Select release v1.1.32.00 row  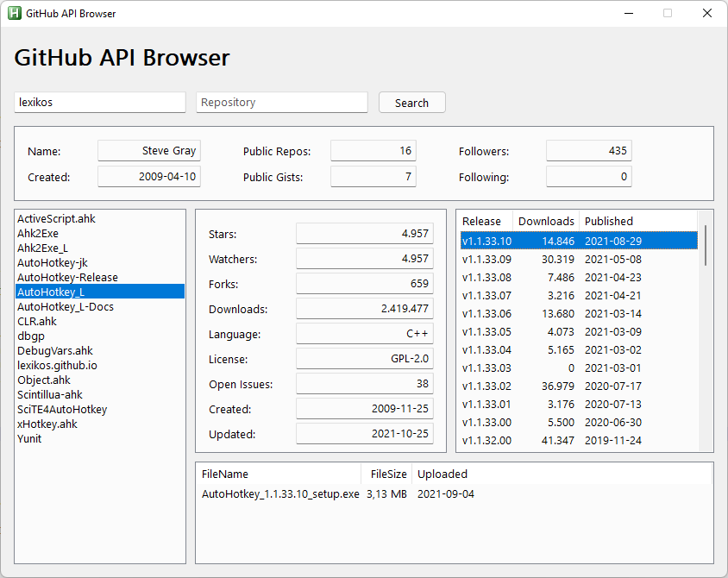pyautogui.click(x=579, y=440)
